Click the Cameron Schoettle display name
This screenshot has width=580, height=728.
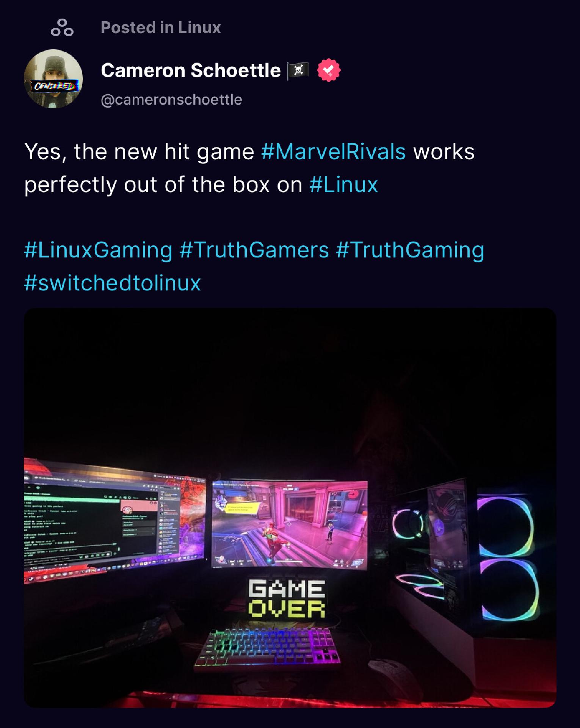click(191, 71)
